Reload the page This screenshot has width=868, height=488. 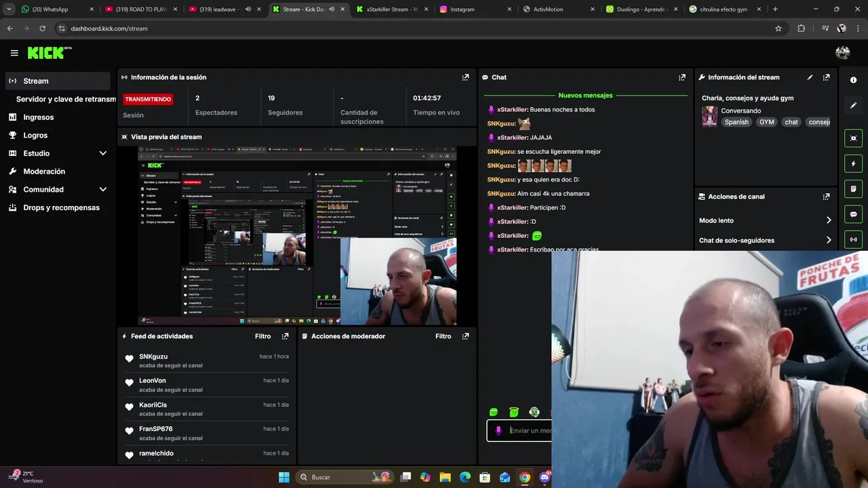pyautogui.click(x=42, y=28)
